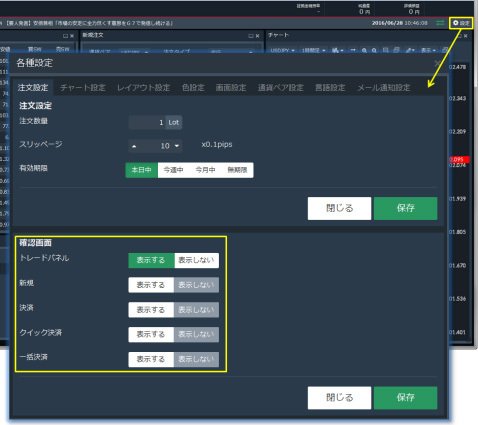The width and height of the screenshot is (478, 425).
Task: Set 有効期限 to 今週中
Action: (173, 170)
